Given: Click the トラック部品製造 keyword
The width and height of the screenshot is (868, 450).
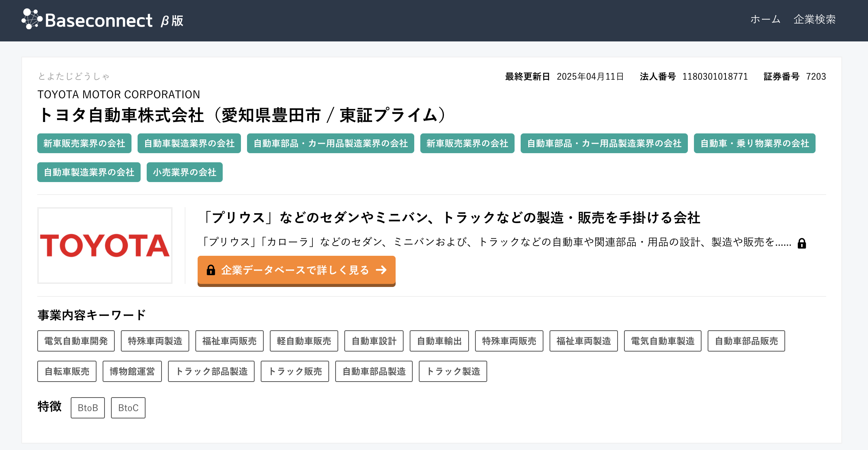Looking at the screenshot, I should coord(211,371).
